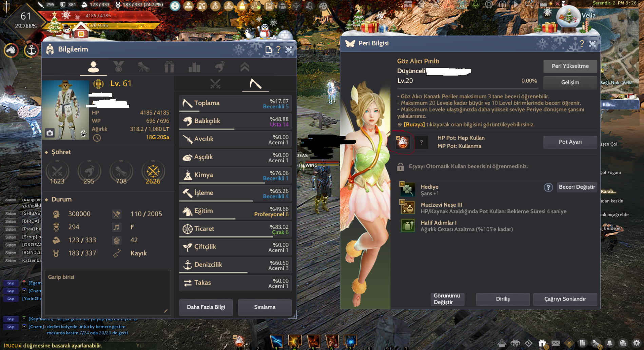Screen dimensions: 644x350
Task: Open the telescope tab in Bilgilerim
Action: pyautogui.click(x=144, y=67)
